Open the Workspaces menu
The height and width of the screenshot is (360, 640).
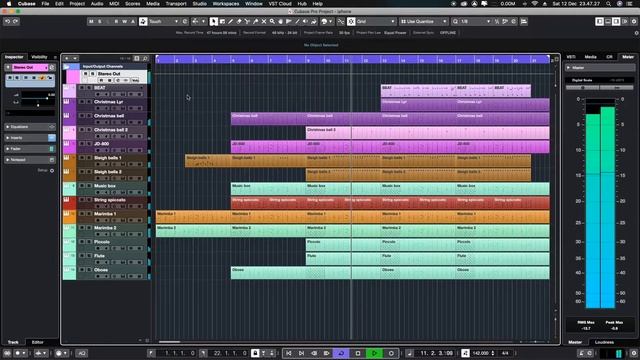pos(226,4)
